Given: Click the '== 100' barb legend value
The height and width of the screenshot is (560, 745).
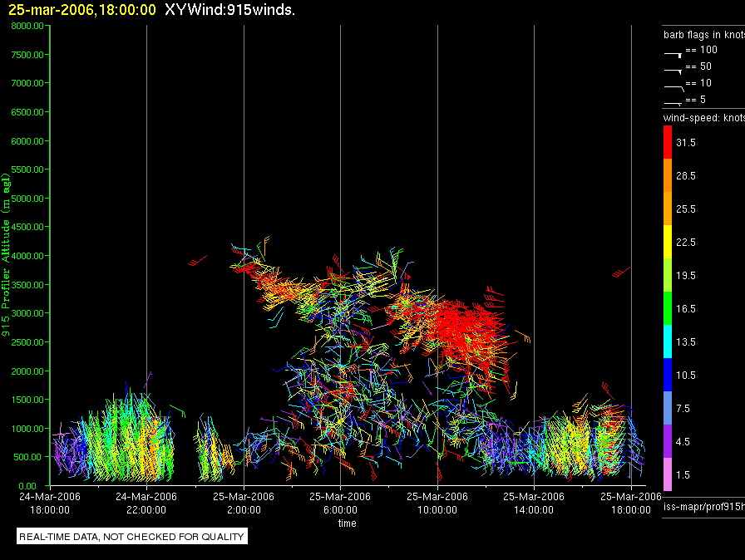Looking at the screenshot, I should (x=701, y=50).
